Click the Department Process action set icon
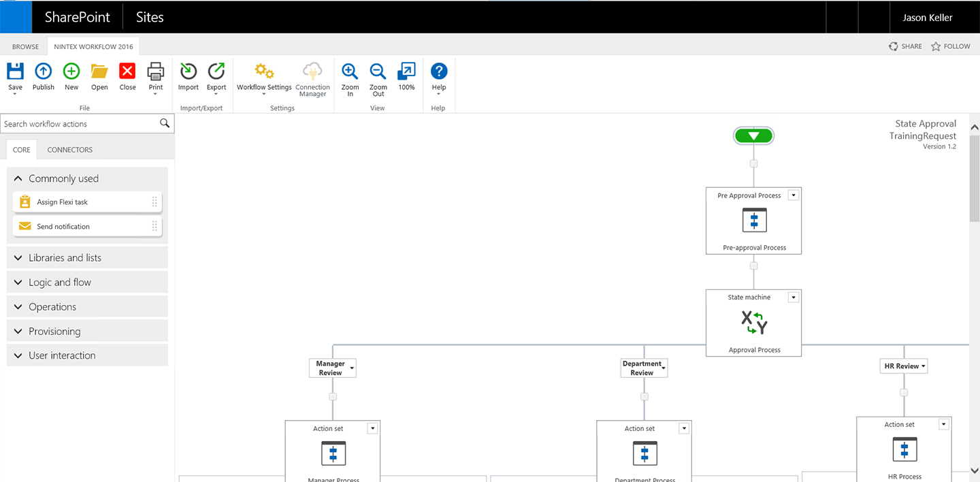The image size is (980, 482). point(644,453)
